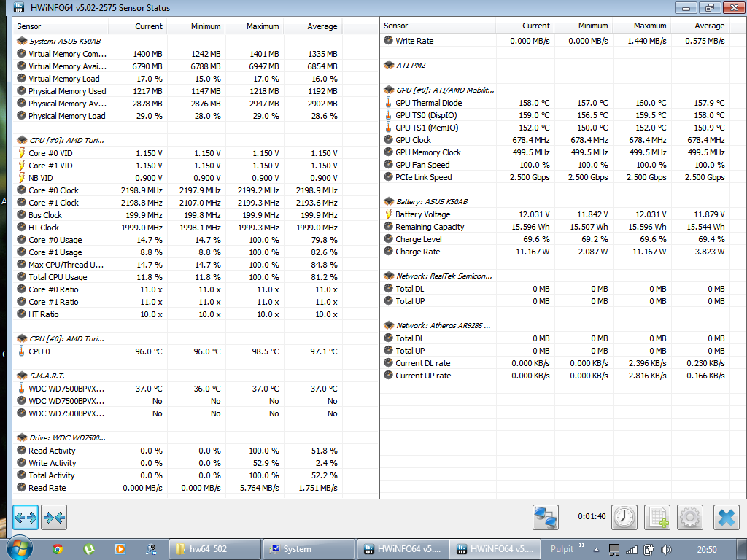Click the taskbar clock showing 20:50
This screenshot has height=560, width=747.
(x=706, y=550)
